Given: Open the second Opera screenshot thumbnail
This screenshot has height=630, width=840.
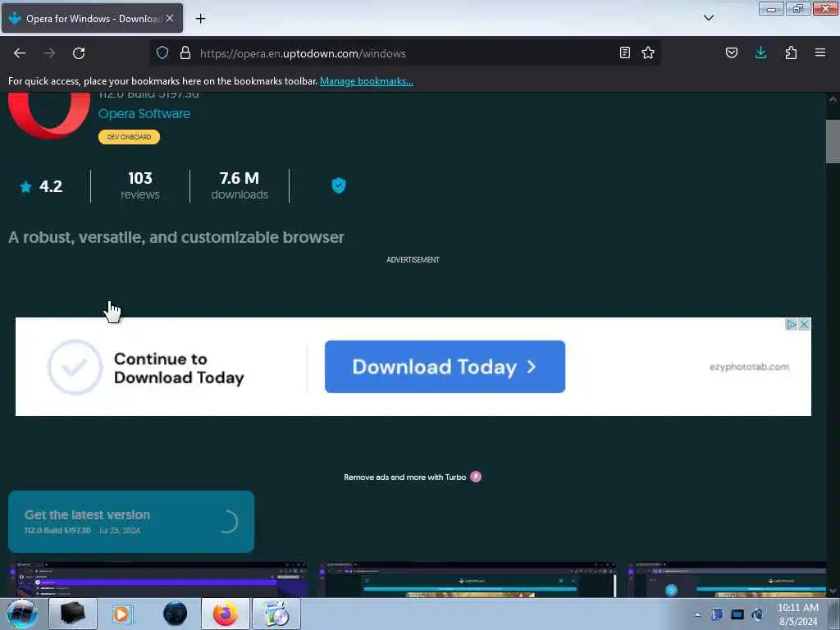Looking at the screenshot, I should coord(468,579).
